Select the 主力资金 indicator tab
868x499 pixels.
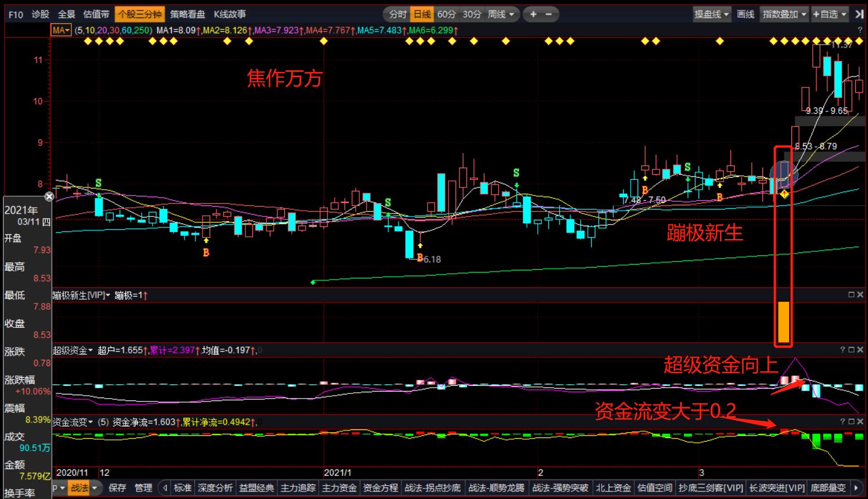pyautogui.click(x=339, y=488)
